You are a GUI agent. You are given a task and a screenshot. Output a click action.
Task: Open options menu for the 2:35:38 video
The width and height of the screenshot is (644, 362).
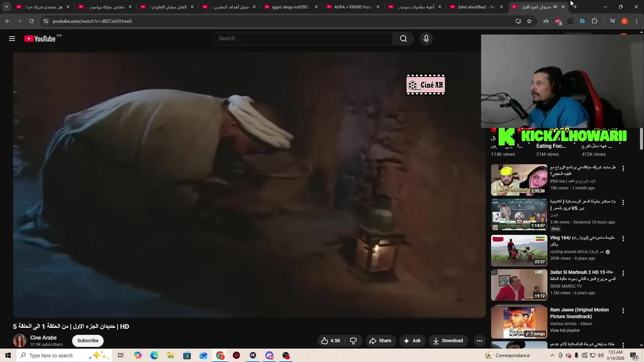[623, 168]
